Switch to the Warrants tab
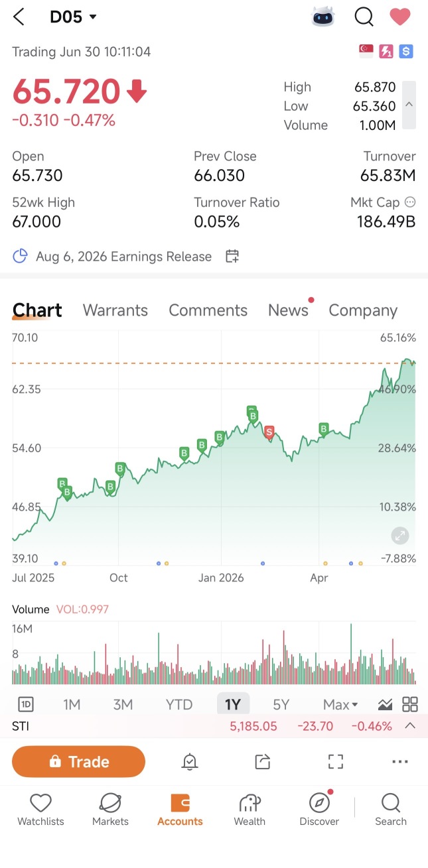 [x=115, y=310]
